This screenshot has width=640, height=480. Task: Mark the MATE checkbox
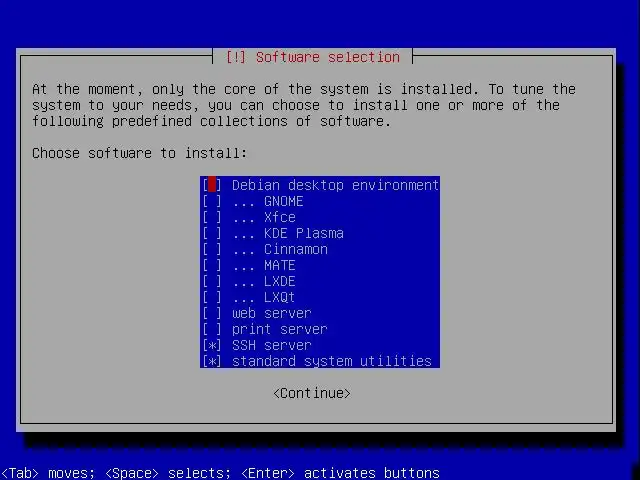coord(212,265)
